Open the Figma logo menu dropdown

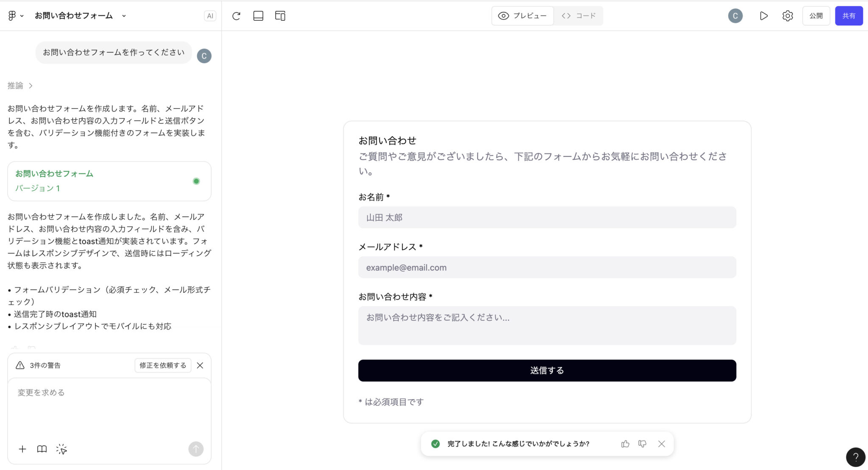click(x=15, y=16)
